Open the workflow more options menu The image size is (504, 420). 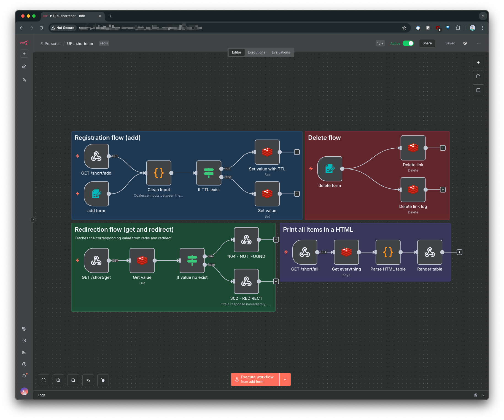pos(479,43)
